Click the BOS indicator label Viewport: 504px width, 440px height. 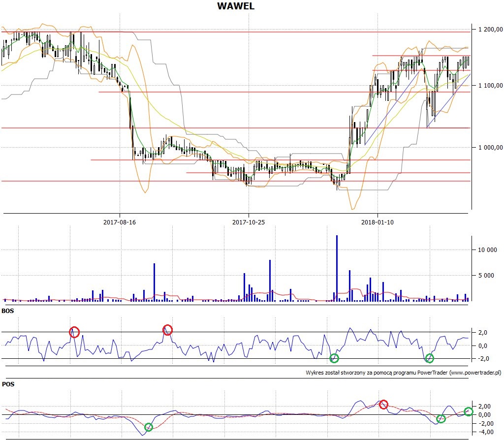[8, 311]
